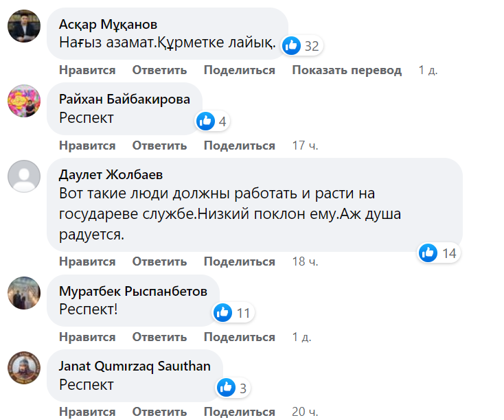Like Муратбек Рыспанбетов's comment with Нравится

(x=87, y=337)
